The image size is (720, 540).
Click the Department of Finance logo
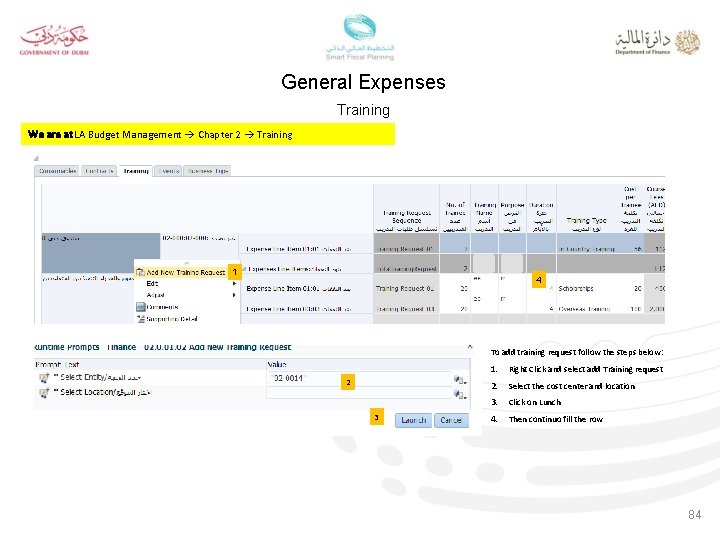pyautogui.click(x=658, y=42)
